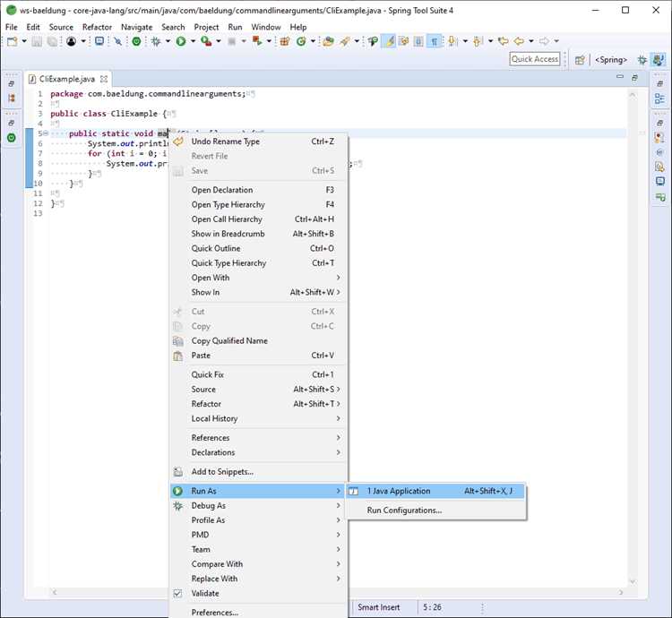Open the Navigate menu in menu bar
Viewport: 672px width, 618px height.
tap(137, 27)
